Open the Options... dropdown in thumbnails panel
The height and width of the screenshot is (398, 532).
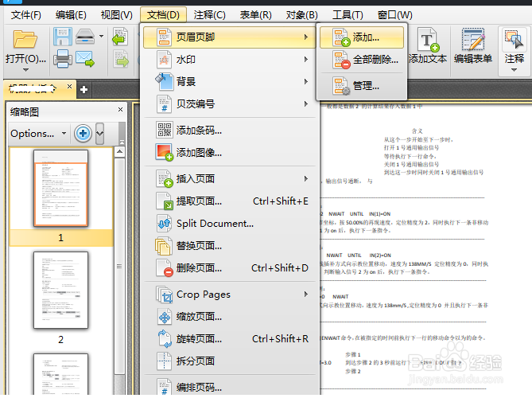pyautogui.click(x=38, y=134)
